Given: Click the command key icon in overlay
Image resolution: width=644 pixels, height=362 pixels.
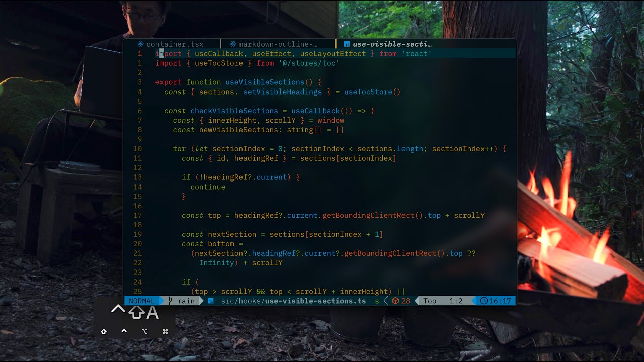Looking at the screenshot, I should tap(165, 331).
